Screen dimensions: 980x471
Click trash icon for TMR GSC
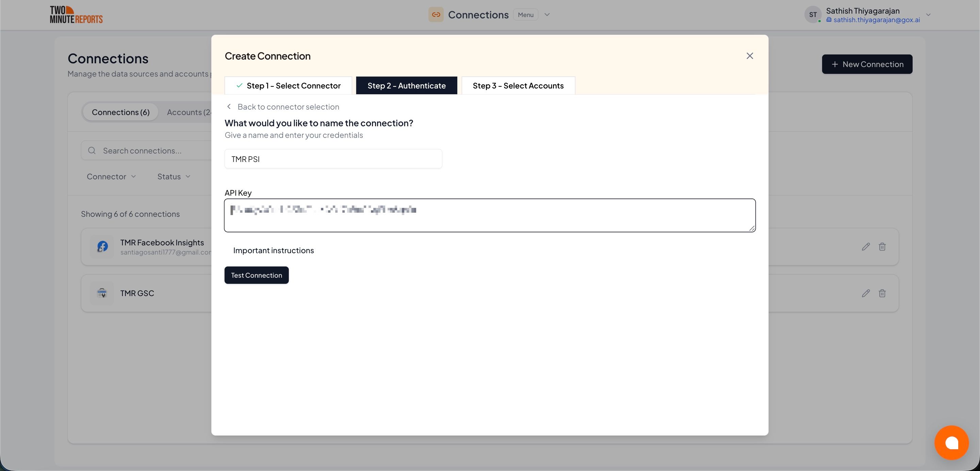[x=882, y=293]
